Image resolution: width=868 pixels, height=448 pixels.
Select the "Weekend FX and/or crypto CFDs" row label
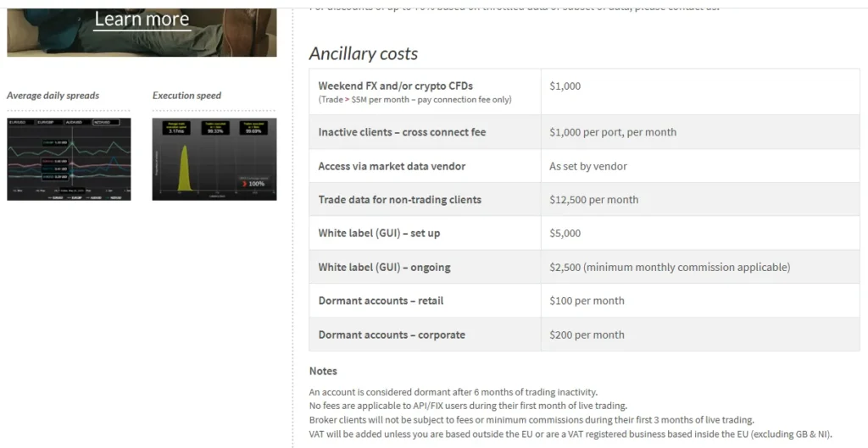coord(395,86)
